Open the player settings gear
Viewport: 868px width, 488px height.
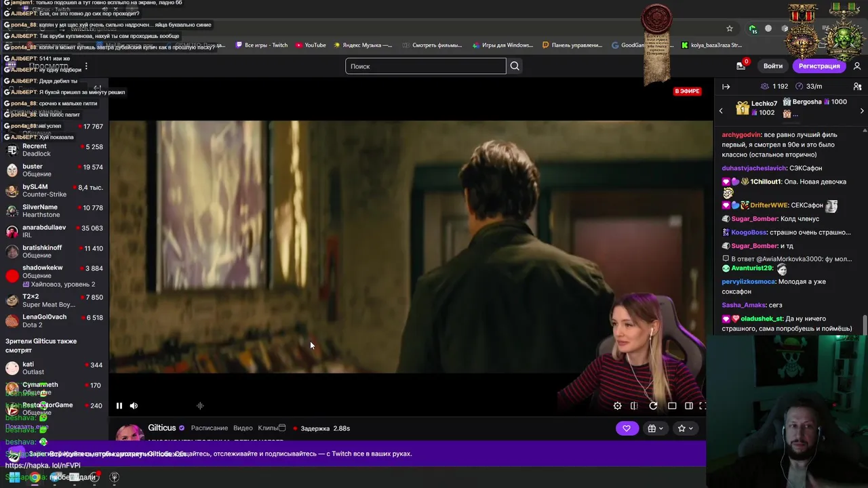[x=617, y=406]
